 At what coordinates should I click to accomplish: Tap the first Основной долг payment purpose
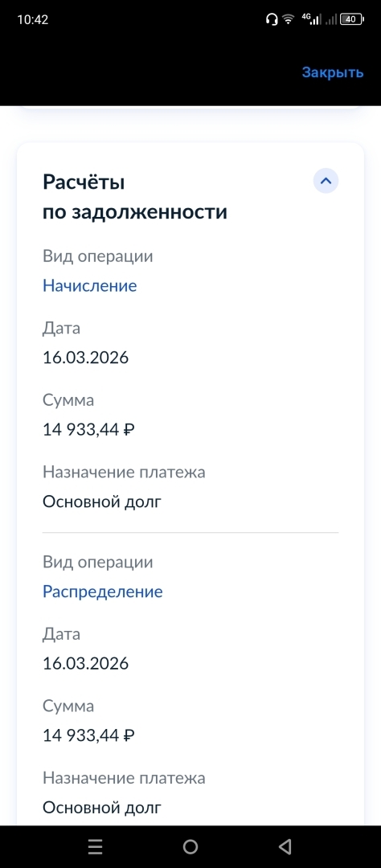pyautogui.click(x=102, y=502)
